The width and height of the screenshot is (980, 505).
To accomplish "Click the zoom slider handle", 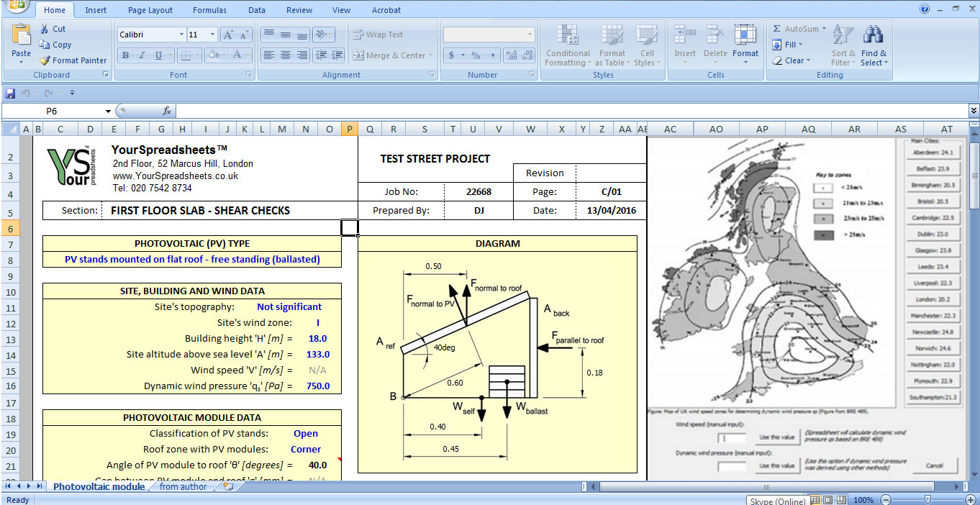I will (x=927, y=500).
